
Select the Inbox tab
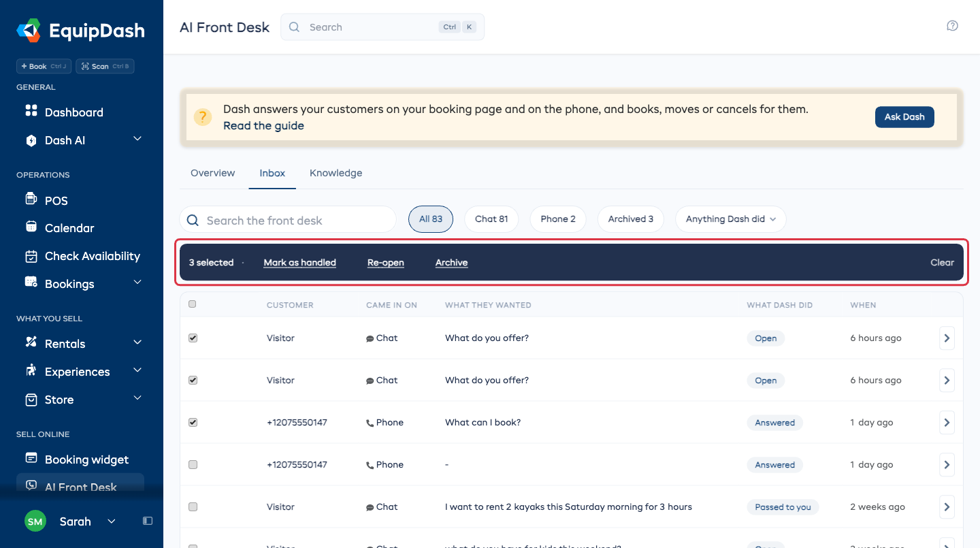click(x=272, y=173)
